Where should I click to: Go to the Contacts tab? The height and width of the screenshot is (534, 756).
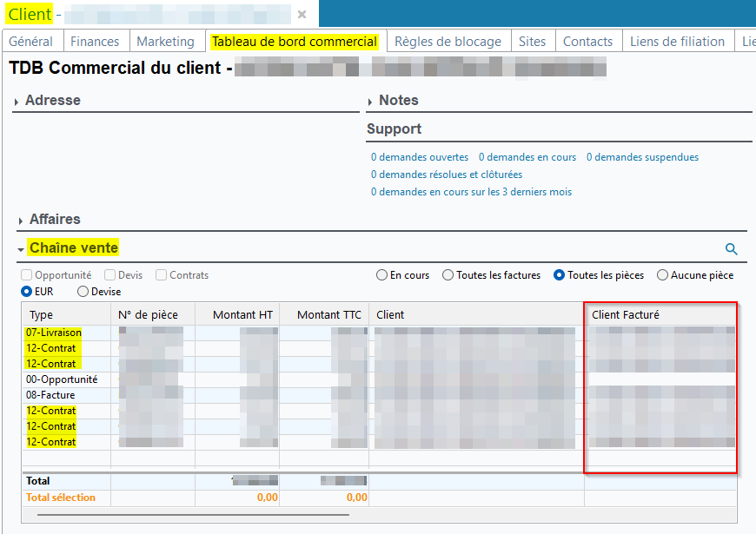point(587,42)
